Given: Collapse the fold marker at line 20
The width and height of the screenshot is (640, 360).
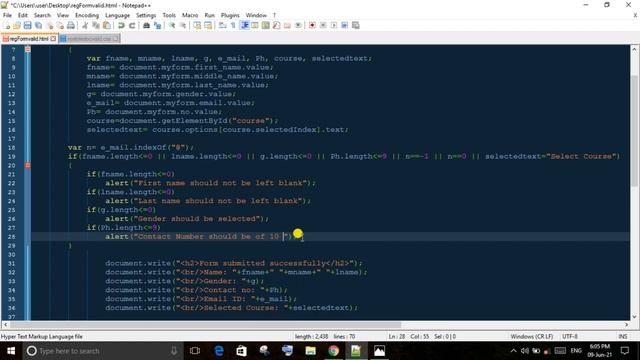Looking at the screenshot, I should pos(28,165).
